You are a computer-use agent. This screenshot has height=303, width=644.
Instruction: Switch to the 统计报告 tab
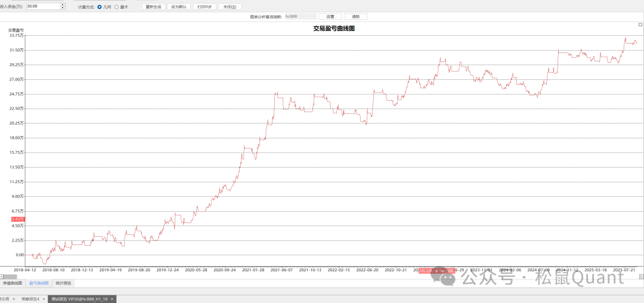[64, 283]
